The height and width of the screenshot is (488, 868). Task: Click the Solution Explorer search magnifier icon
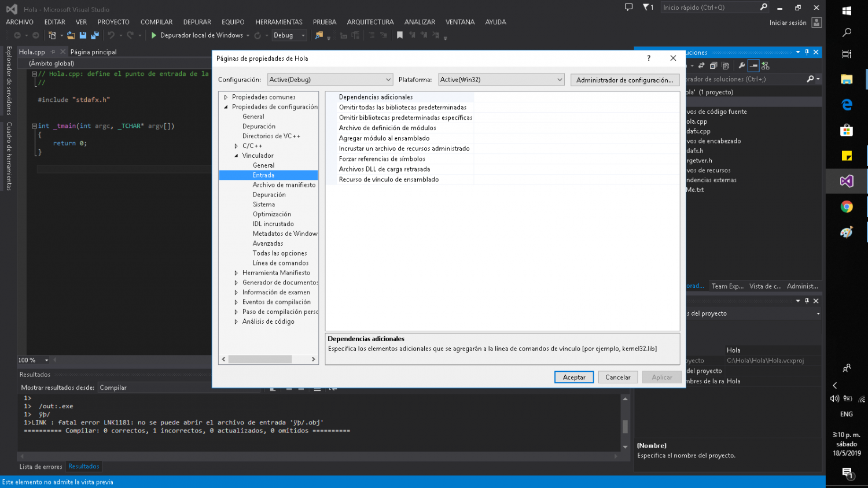pos(810,79)
